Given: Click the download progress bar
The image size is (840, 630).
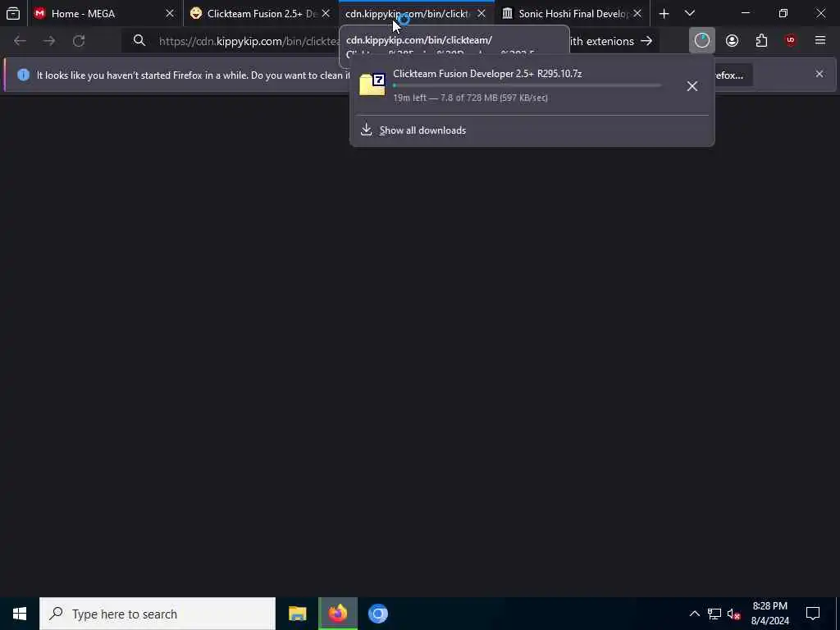Looking at the screenshot, I should 527,85.
